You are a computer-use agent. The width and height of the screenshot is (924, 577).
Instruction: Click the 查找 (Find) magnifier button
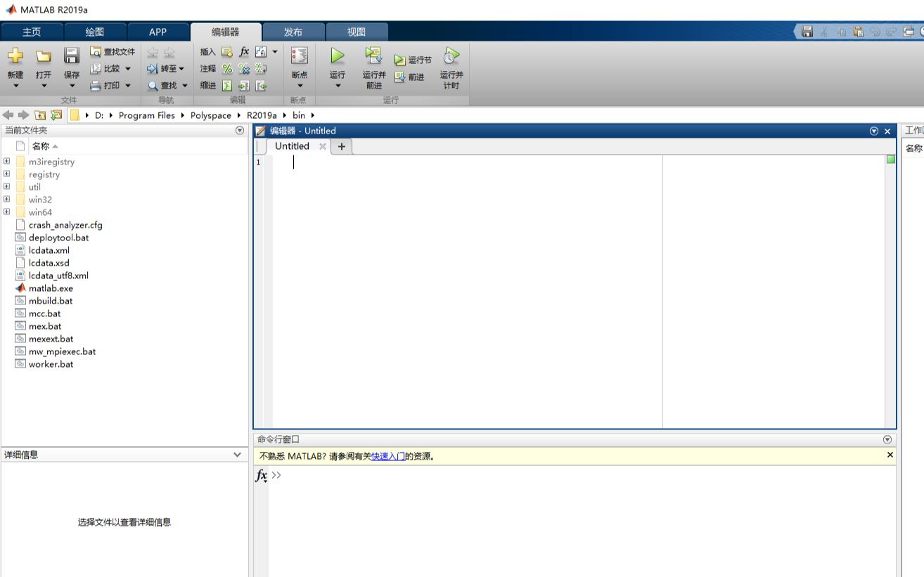(x=167, y=85)
